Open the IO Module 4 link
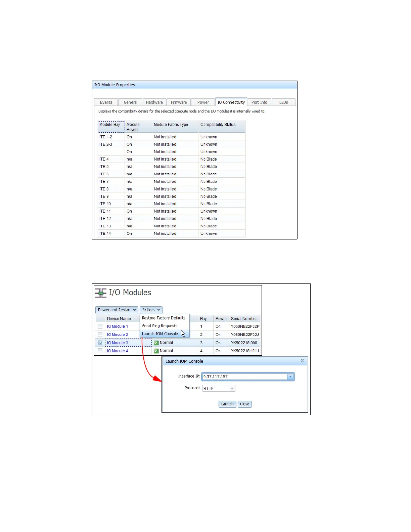Viewport: 411px width, 532px height. [118, 351]
